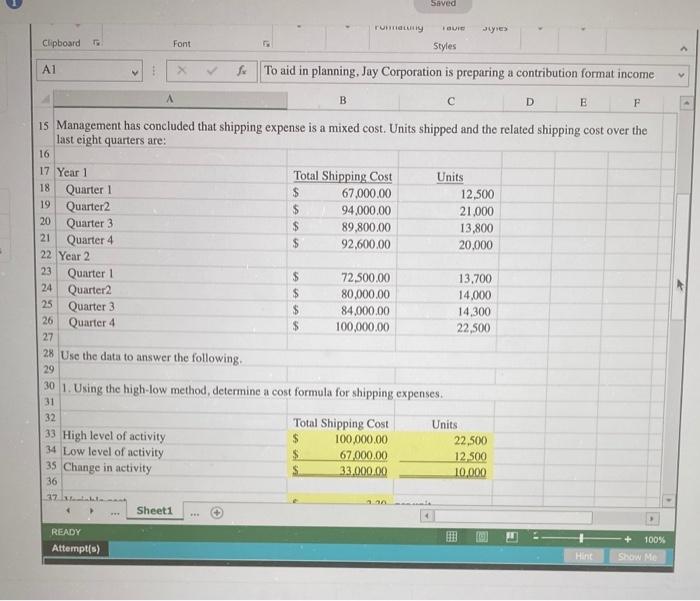Click cell with 67,000.00 in Year 1 Quarter 1
This screenshot has width=700, height=601.
342,193
